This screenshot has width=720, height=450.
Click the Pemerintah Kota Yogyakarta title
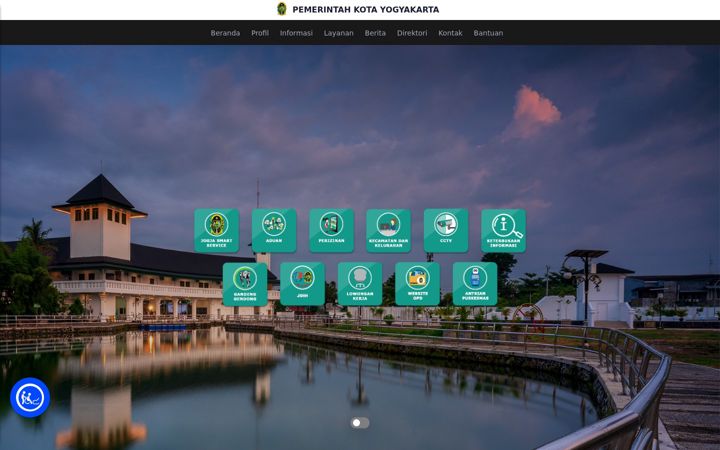(366, 9)
